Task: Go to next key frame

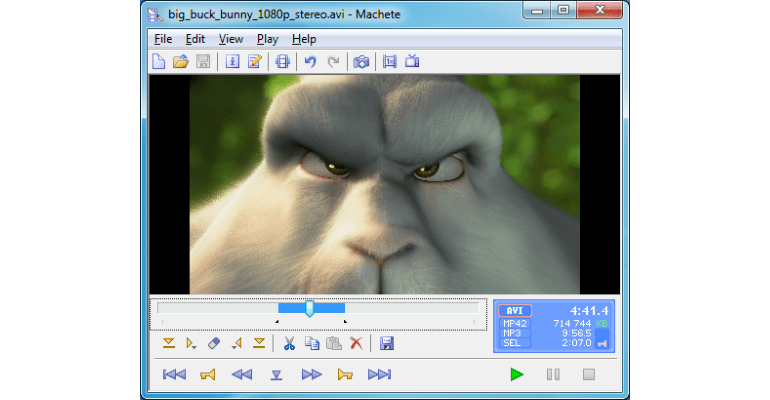Action: (345, 374)
